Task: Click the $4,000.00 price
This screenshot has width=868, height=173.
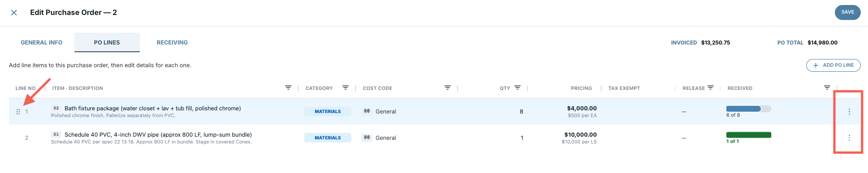Action: tap(582, 108)
